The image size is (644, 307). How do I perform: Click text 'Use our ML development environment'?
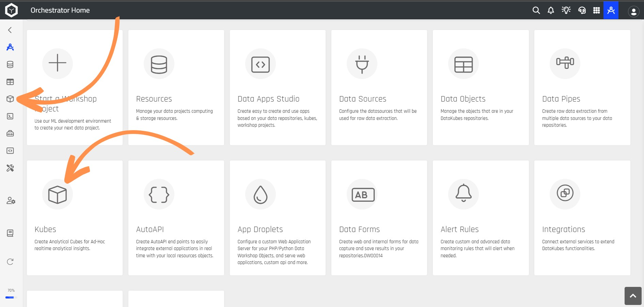coord(73,121)
